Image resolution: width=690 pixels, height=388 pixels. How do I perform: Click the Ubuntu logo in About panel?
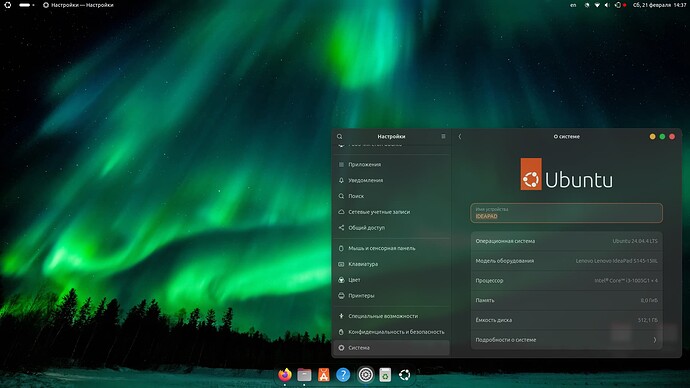566,174
